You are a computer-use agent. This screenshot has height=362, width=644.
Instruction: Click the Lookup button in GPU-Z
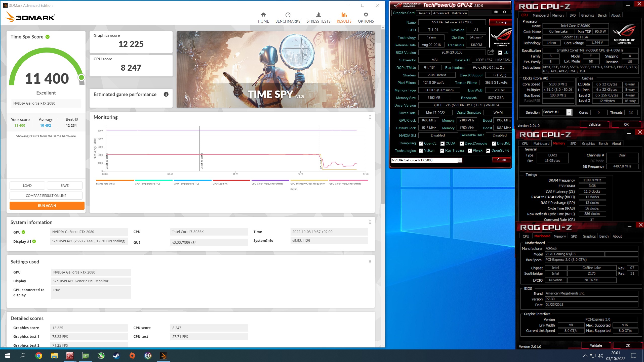pyautogui.click(x=501, y=22)
